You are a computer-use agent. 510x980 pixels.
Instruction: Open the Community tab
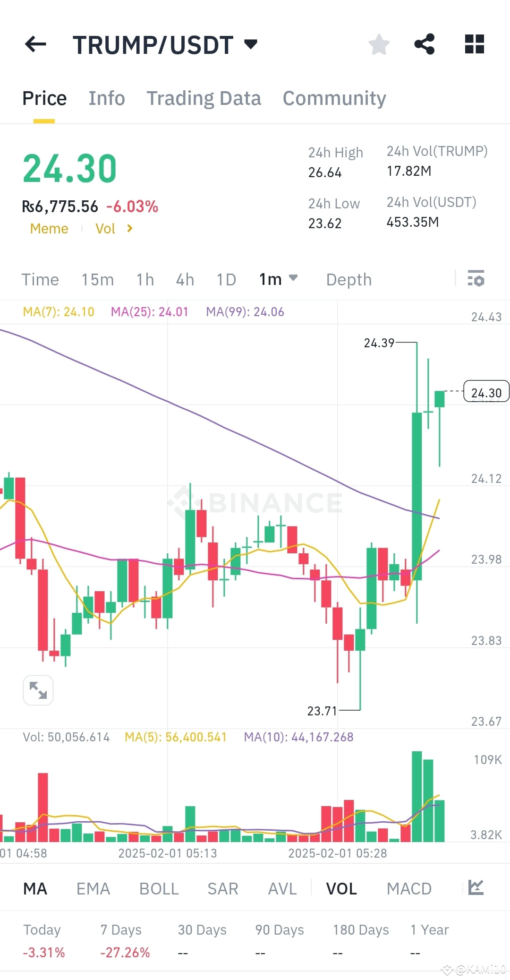pyautogui.click(x=334, y=98)
